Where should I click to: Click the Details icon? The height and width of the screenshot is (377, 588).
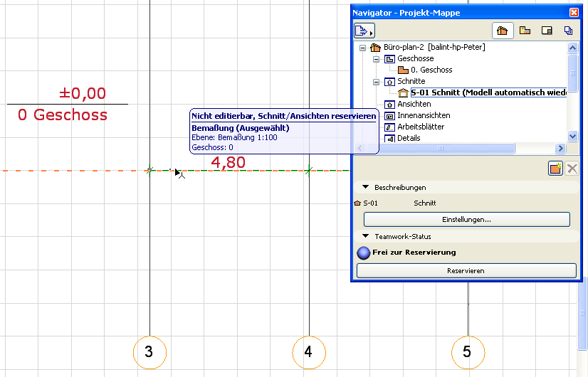(x=389, y=138)
